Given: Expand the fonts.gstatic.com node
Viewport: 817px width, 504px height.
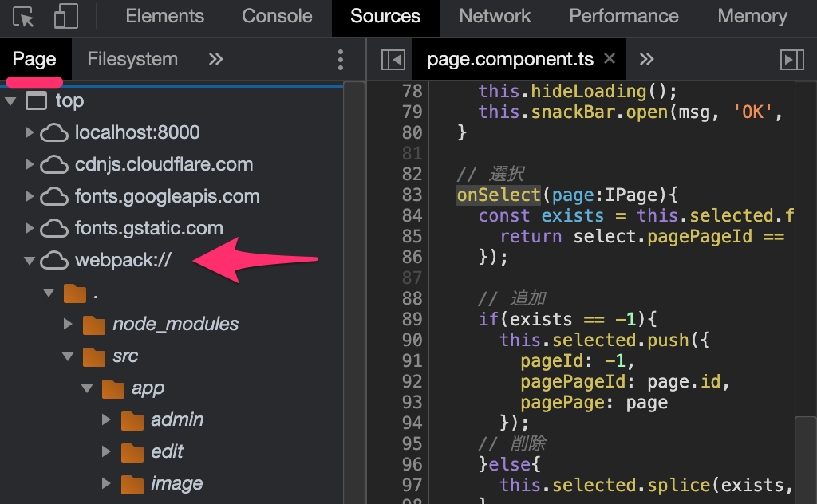Looking at the screenshot, I should pos(30,228).
